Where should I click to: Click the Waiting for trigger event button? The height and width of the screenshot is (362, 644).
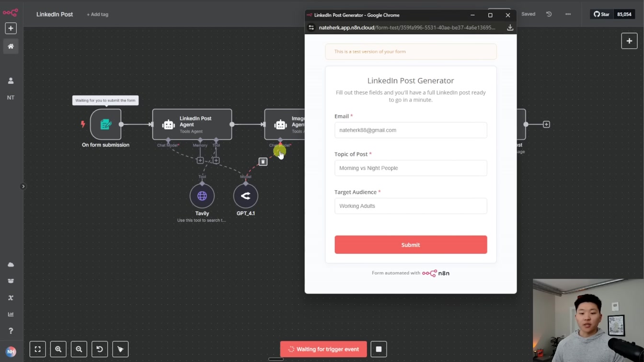(x=323, y=349)
